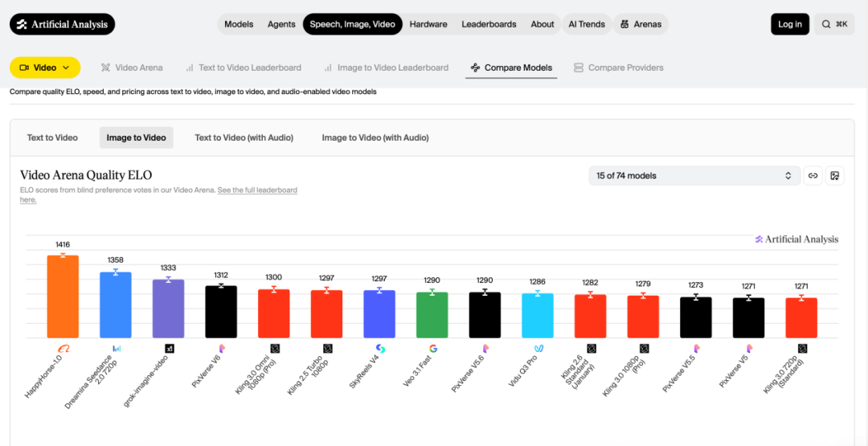This screenshot has width=868, height=446.
Task: Select Image to Video (with Audio) option
Action: (x=375, y=137)
